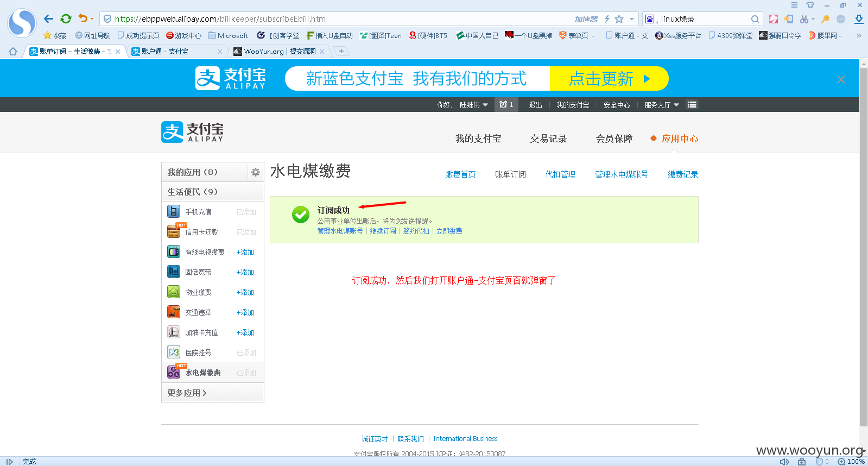Viewport: 868px width, 466px height.
Task: Click the 物业缴费 house icon
Action: 174,292
